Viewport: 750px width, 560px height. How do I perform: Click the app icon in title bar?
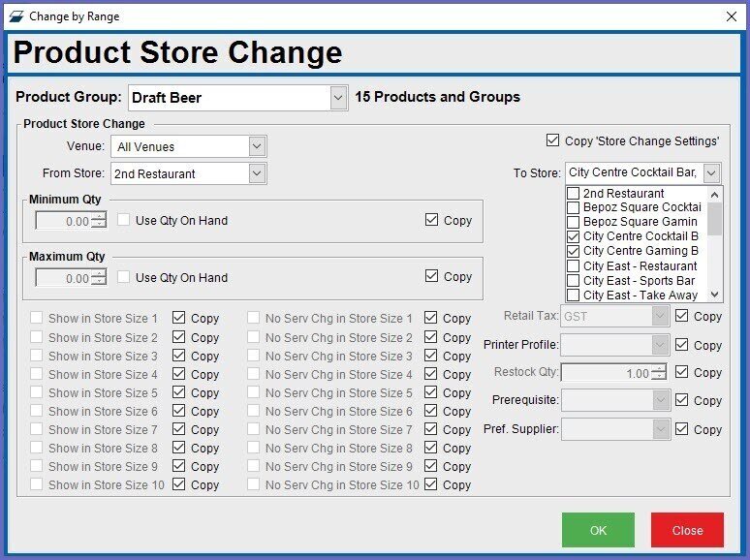[x=16, y=16]
